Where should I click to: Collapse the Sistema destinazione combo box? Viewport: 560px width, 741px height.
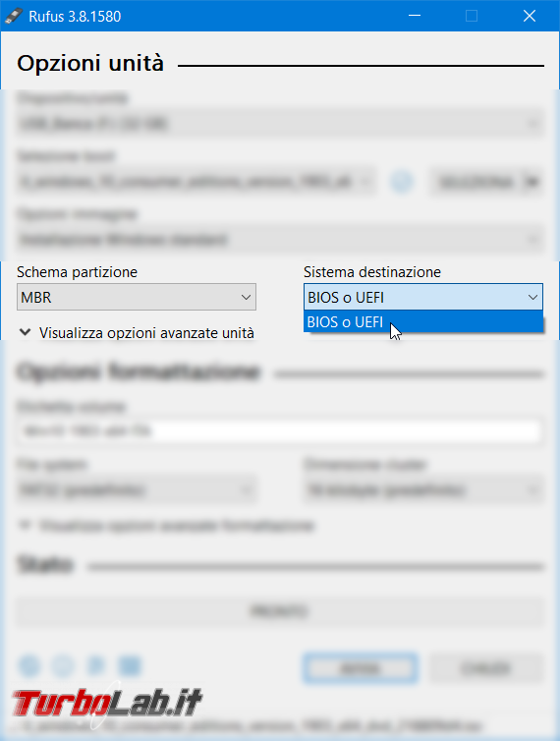[x=423, y=297]
